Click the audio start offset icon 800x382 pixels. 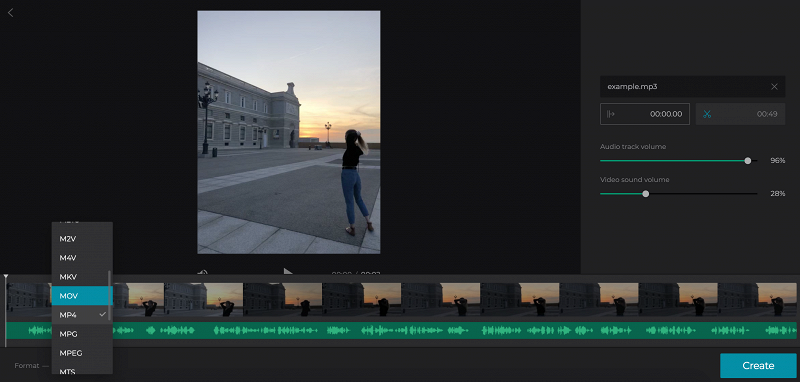[x=610, y=114]
